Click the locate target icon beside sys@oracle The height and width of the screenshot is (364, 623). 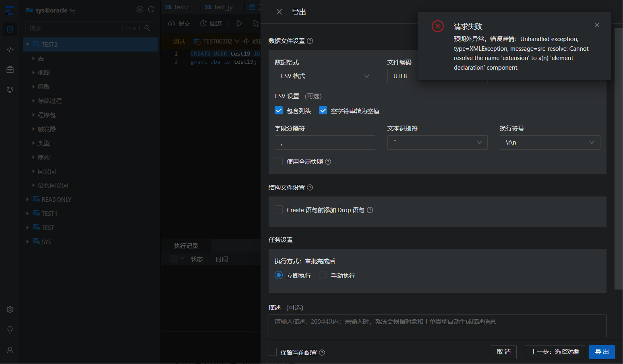pyautogui.click(x=140, y=9)
